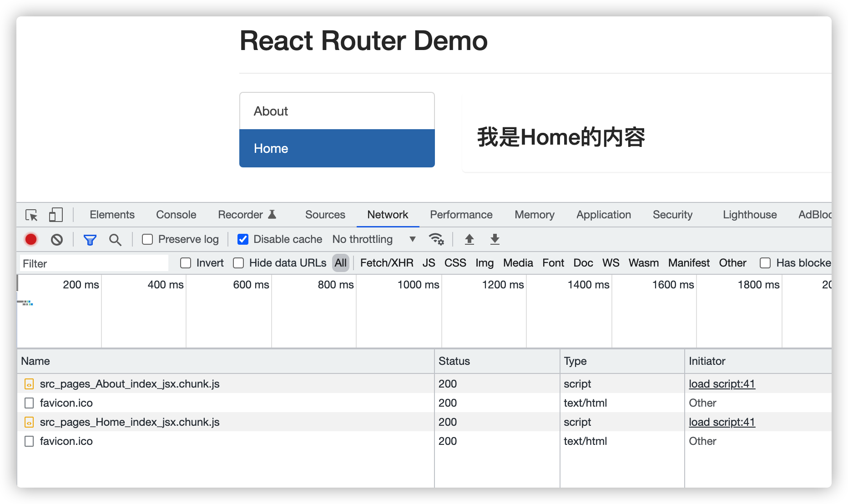
Task: Stop recording network log red button
Action: pos(31,239)
